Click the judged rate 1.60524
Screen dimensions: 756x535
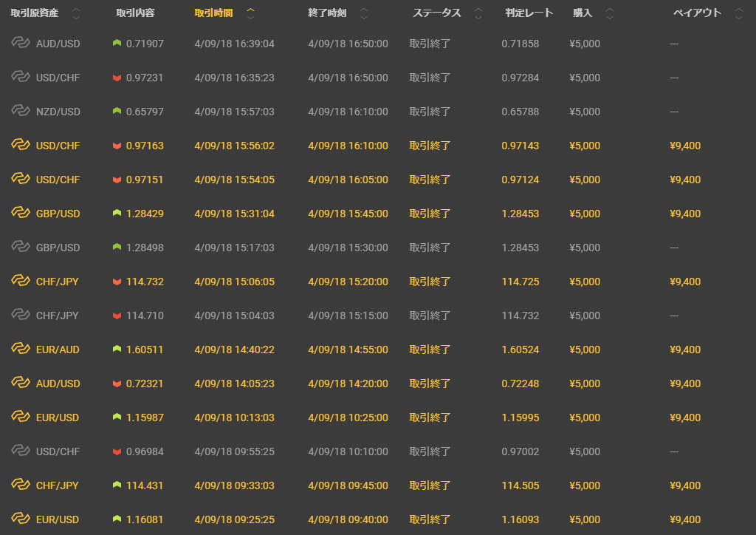click(x=520, y=350)
